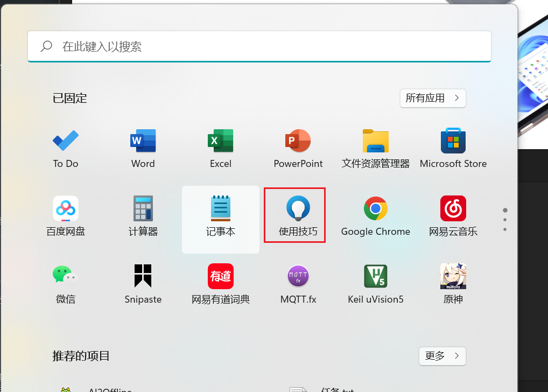The image size is (548, 392).
Task: Open 网易有道词典 dictionary
Action: coord(221,284)
